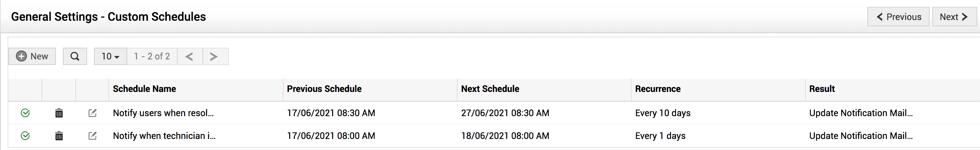Edit the 'Notify users when resol...' schedule
Screen dimensions: 980x150
pos(93,113)
